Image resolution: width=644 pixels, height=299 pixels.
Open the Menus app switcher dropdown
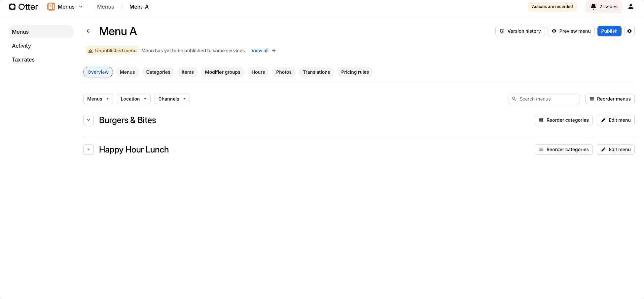click(65, 7)
